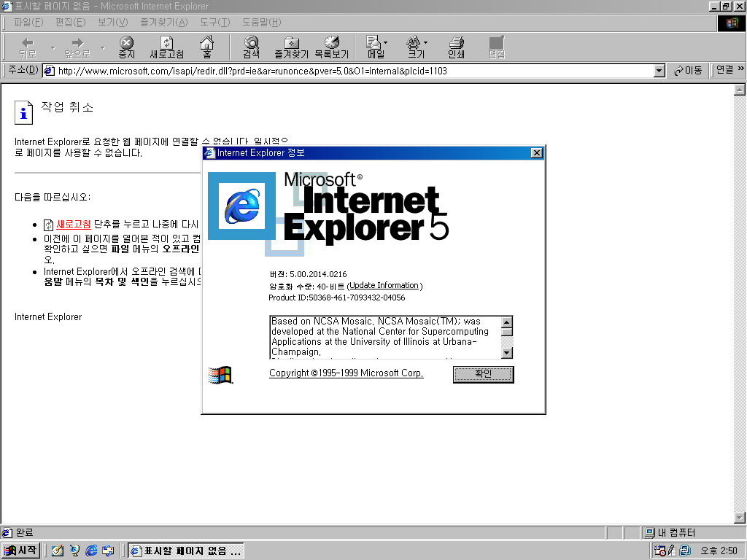The width and height of the screenshot is (747, 560).
Task: Open the 메일 dropdown arrow
Action: (385, 42)
